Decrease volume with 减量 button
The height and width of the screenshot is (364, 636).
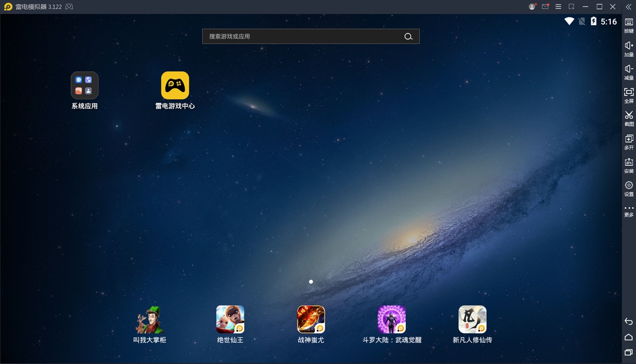click(629, 72)
